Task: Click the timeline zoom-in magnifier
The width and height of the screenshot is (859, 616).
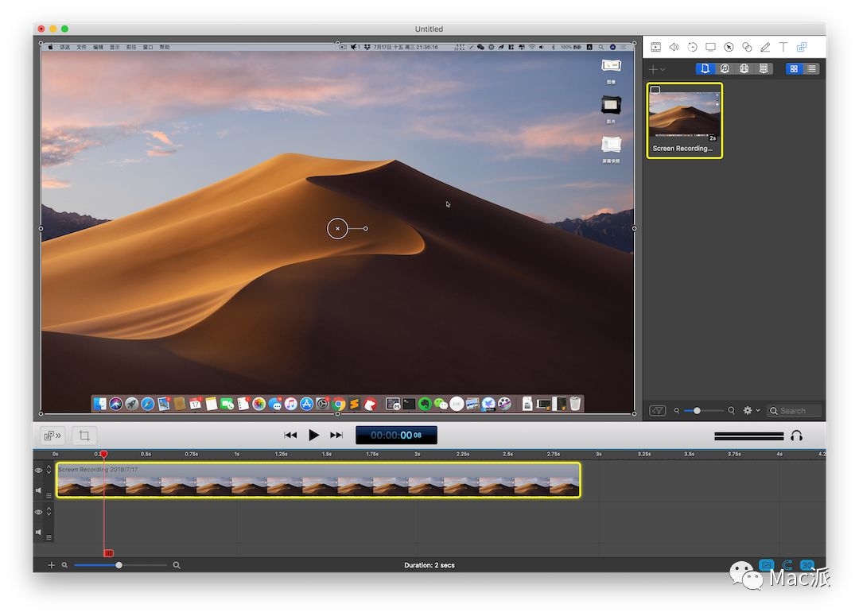Action: coord(177,565)
